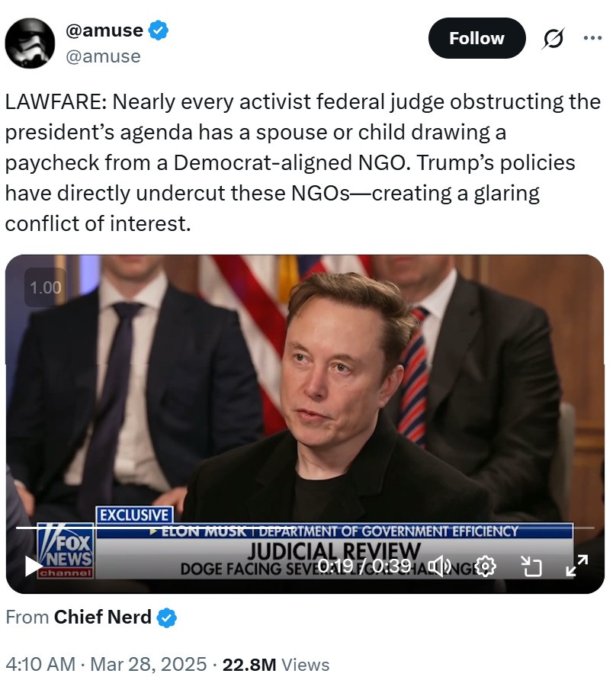Click the 0:19 / 0:39 time display
The image size is (616, 680).
pos(364,566)
